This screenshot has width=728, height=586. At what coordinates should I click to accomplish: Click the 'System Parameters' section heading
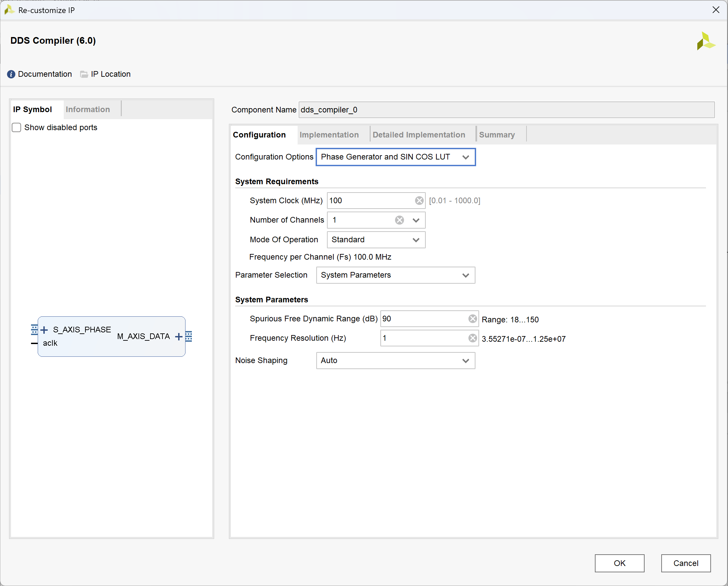pyautogui.click(x=272, y=300)
